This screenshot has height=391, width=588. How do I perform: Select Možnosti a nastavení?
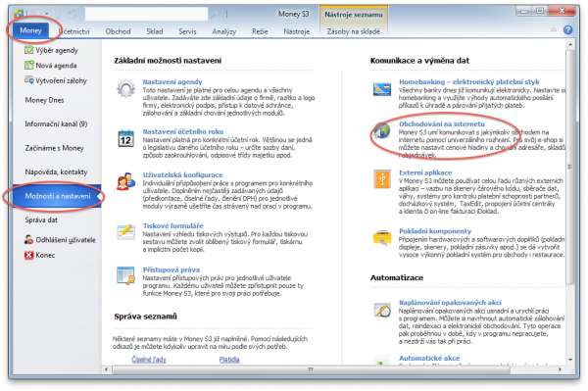pos(57,196)
